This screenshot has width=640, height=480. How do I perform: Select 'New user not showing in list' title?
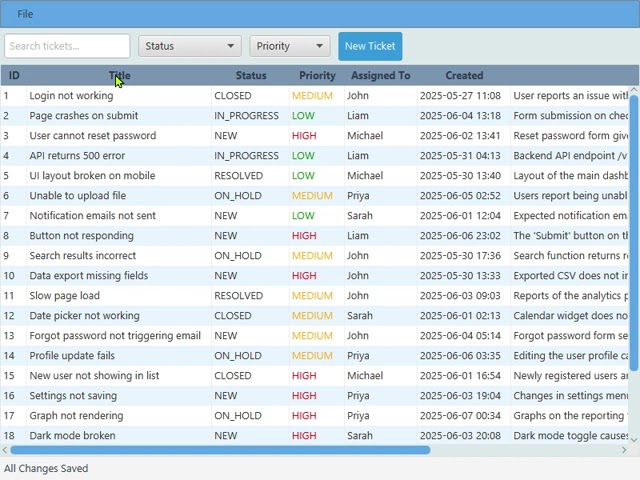[94, 376]
